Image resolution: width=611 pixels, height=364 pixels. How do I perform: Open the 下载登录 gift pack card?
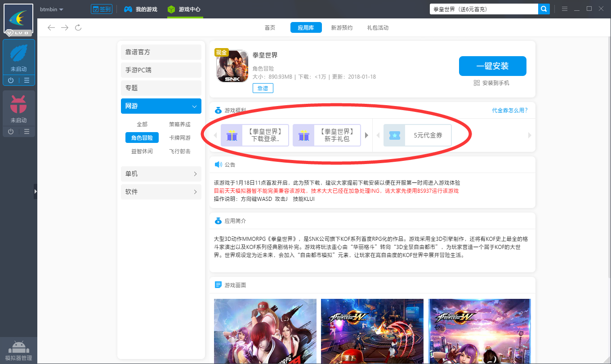(x=254, y=135)
